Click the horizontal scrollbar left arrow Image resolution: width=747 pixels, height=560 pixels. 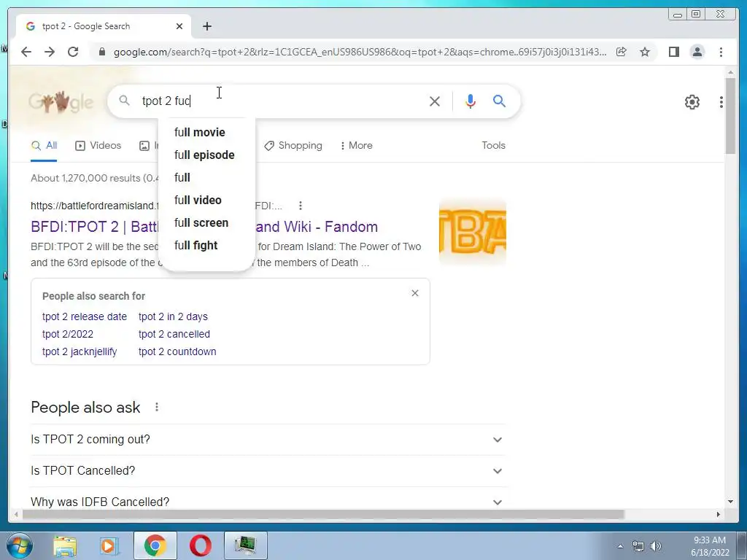(x=16, y=515)
